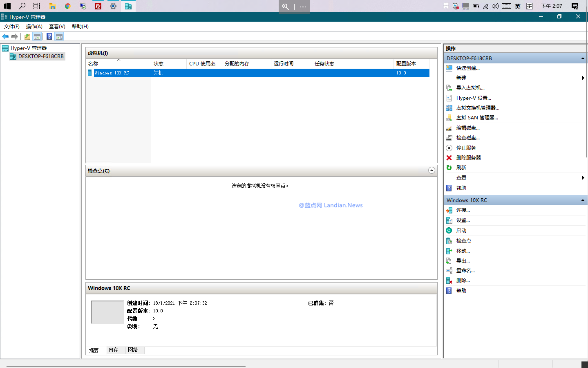Open 虚拟 SAN 管理器
The width and height of the screenshot is (588, 368).
click(x=477, y=118)
